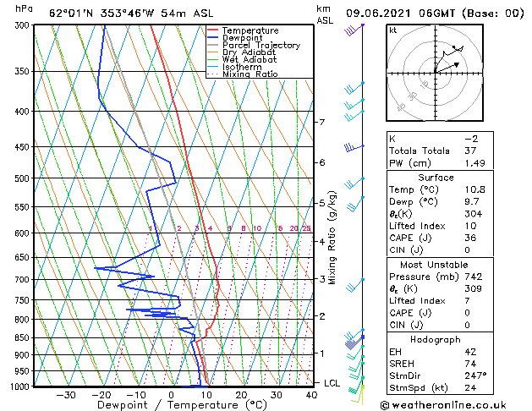532x411 pixels.
Task: Click the '850' pressure level label
Action: pos(24,337)
